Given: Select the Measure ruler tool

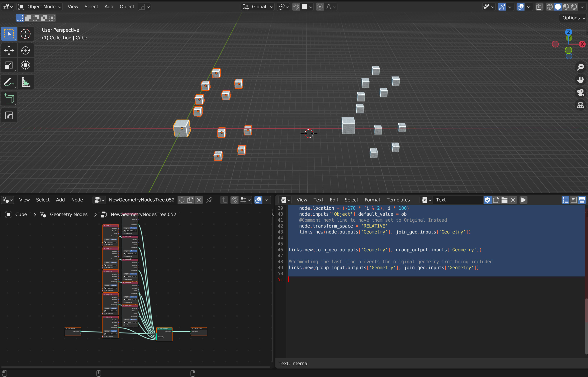Looking at the screenshot, I should [x=26, y=82].
